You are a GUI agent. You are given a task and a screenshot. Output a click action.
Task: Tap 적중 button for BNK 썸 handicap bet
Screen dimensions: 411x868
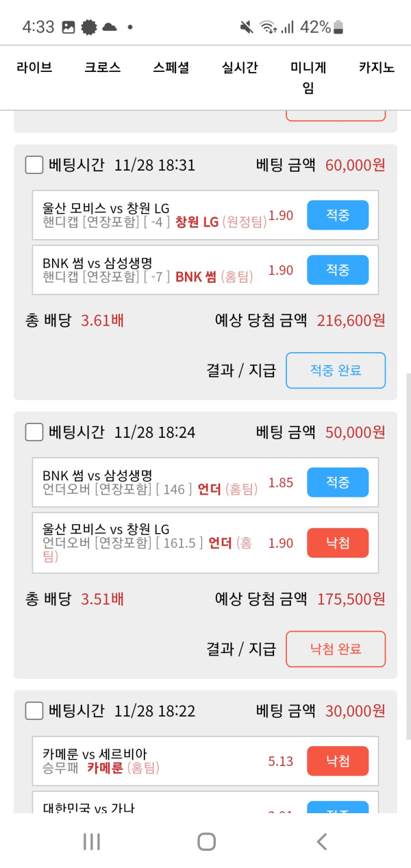[338, 270]
